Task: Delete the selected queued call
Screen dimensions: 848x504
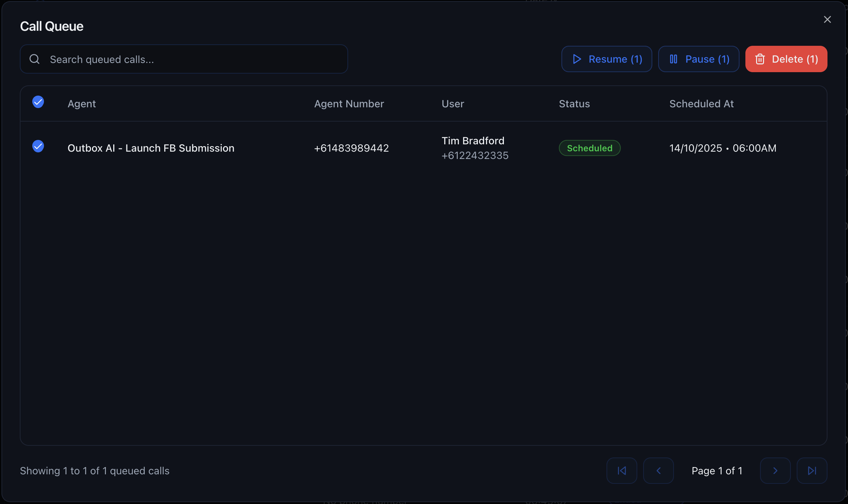Action: pos(786,59)
